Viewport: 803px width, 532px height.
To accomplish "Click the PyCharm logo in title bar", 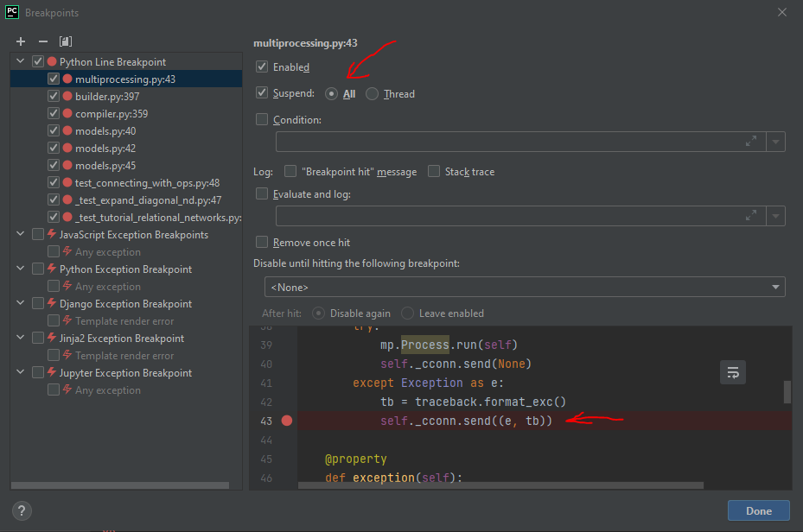I will click(12, 12).
